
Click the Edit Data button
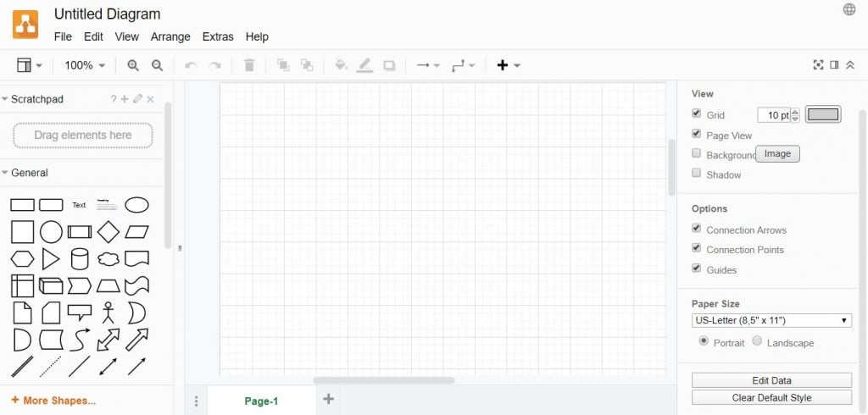[x=771, y=380]
